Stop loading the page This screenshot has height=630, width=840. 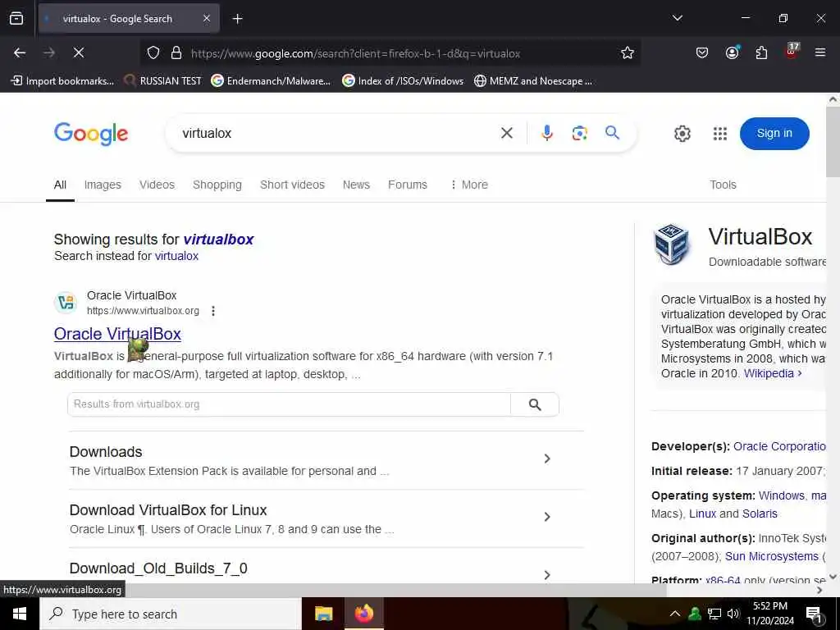tap(78, 52)
